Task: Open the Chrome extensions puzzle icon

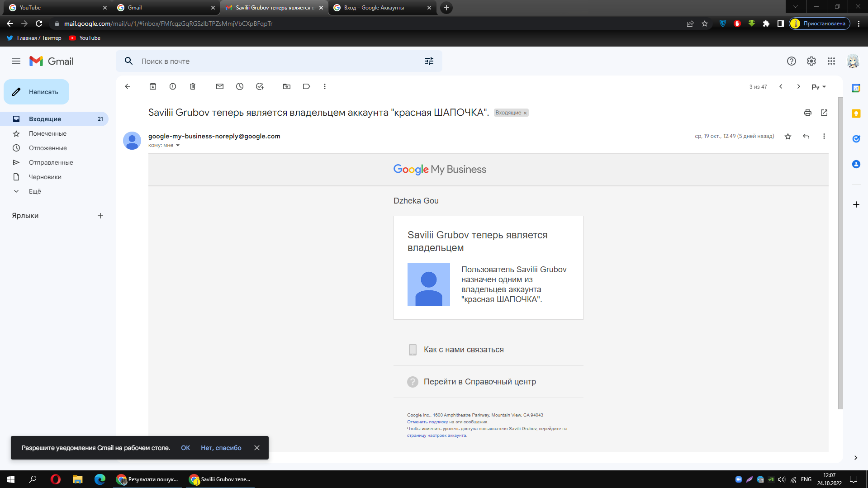Action: tap(766, 24)
